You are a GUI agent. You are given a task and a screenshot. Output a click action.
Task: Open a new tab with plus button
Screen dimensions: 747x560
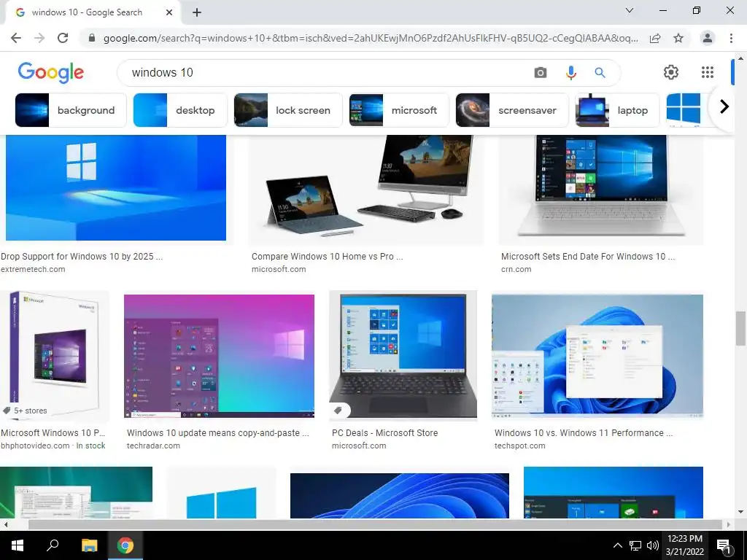point(197,12)
